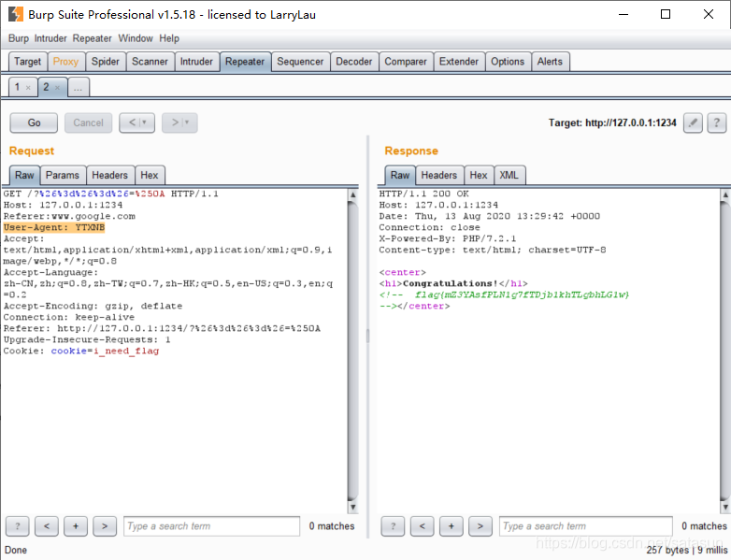Go to next match in request search
The image size is (731, 560).
click(x=105, y=526)
